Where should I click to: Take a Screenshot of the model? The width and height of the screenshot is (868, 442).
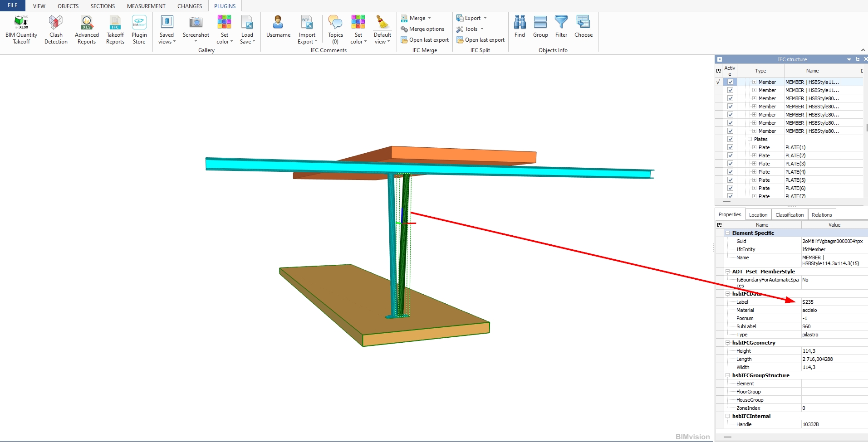(x=196, y=29)
